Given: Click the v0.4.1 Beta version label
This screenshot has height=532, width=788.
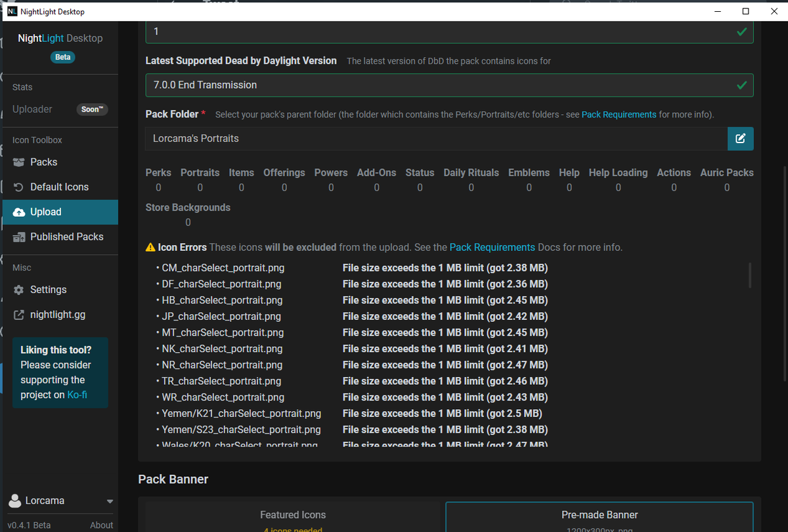Looking at the screenshot, I should (x=28, y=525).
